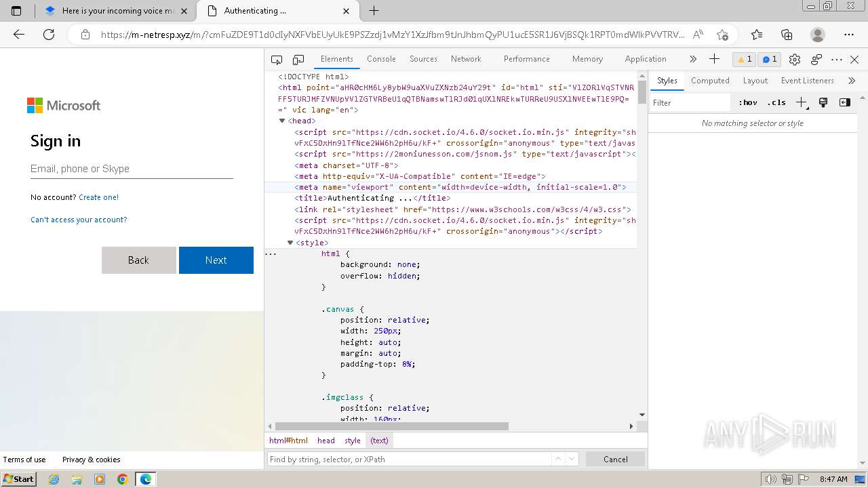Click the Back button on sign-in page
The width and height of the screenshot is (868, 488).
pos(138,260)
